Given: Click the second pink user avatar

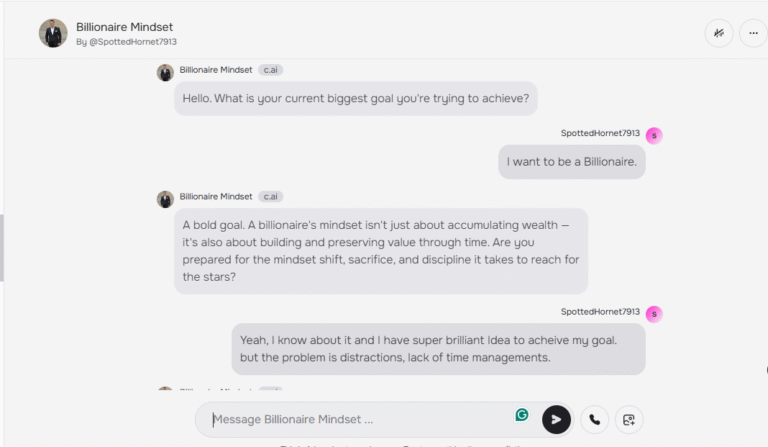Looking at the screenshot, I should coord(654,314).
